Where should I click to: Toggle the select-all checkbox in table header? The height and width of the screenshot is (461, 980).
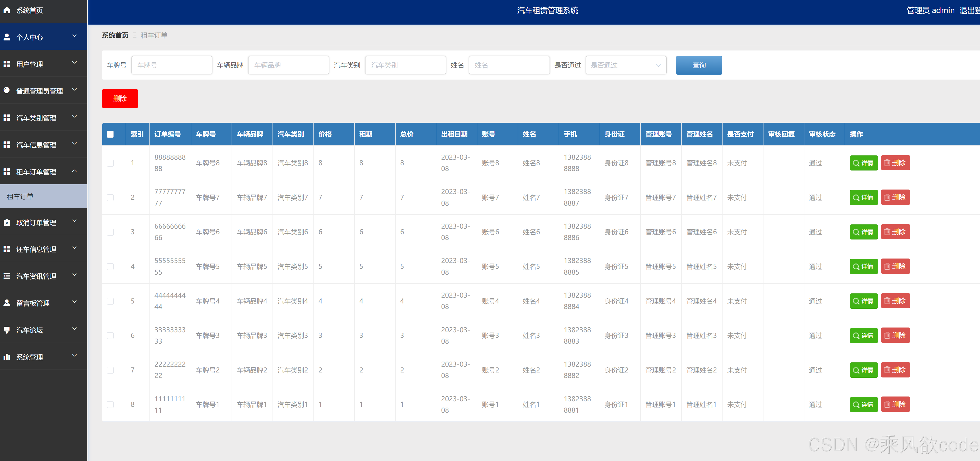click(110, 134)
